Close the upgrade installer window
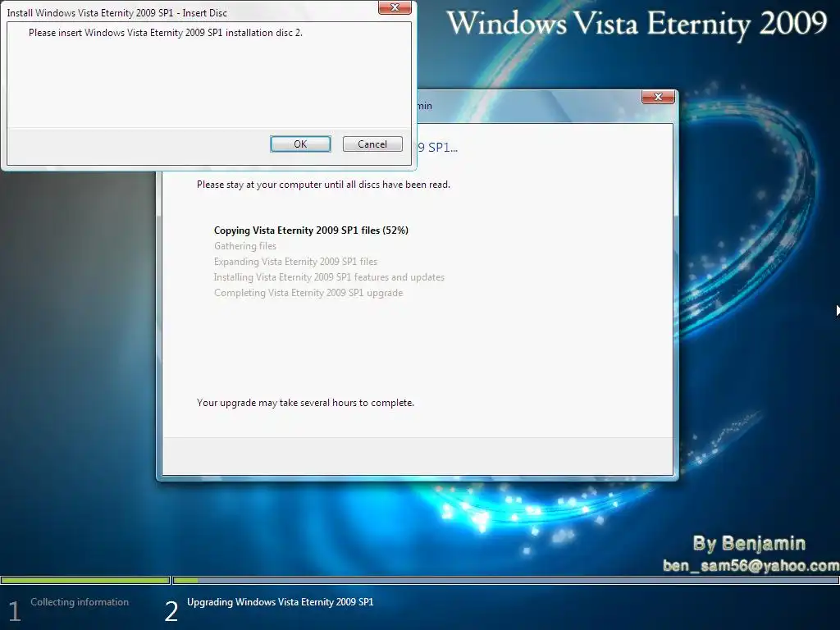Image resolution: width=840 pixels, height=630 pixels. point(658,97)
